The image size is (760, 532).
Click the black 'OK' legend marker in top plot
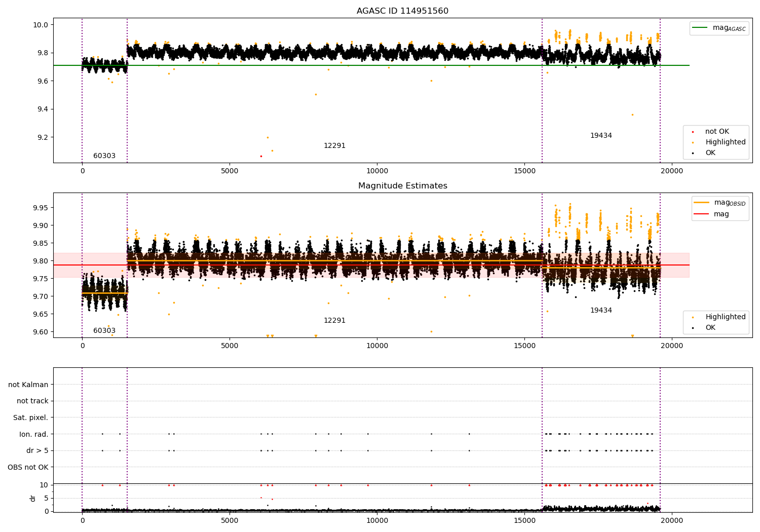pos(693,153)
